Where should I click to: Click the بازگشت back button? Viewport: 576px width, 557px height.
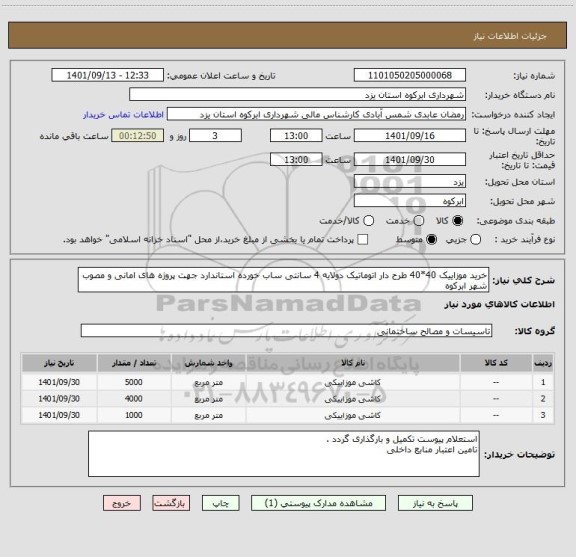[x=171, y=503]
